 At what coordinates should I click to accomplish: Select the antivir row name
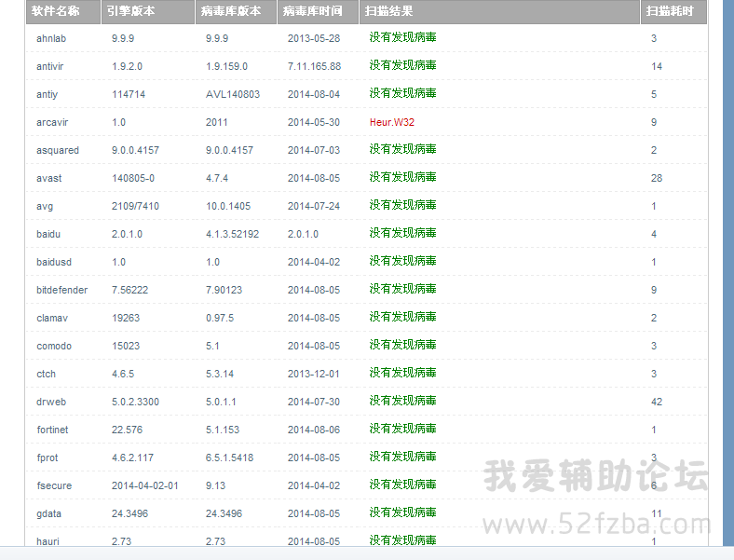click(x=49, y=66)
